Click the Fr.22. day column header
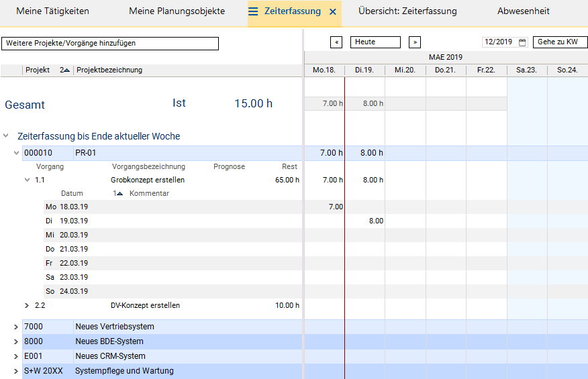This screenshot has width=588, height=379. (486, 70)
